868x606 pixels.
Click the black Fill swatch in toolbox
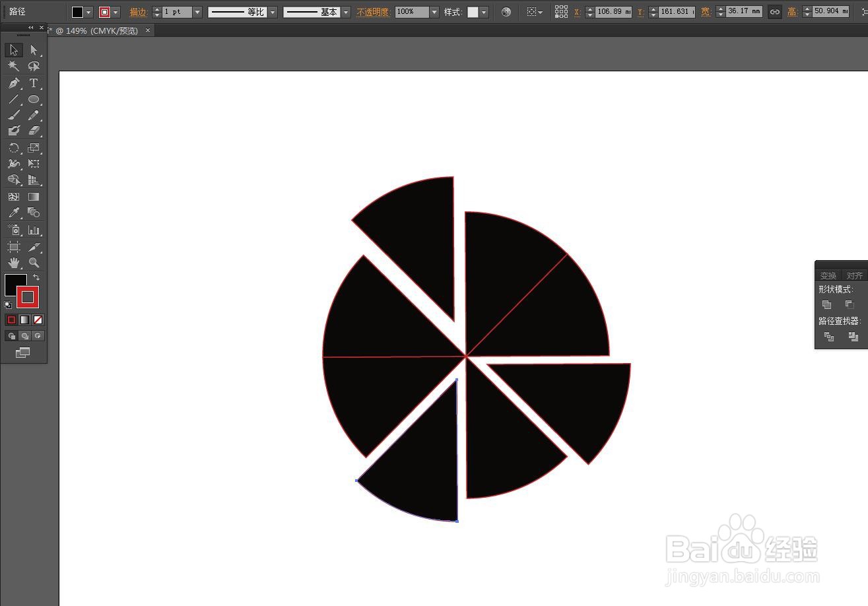click(13, 283)
